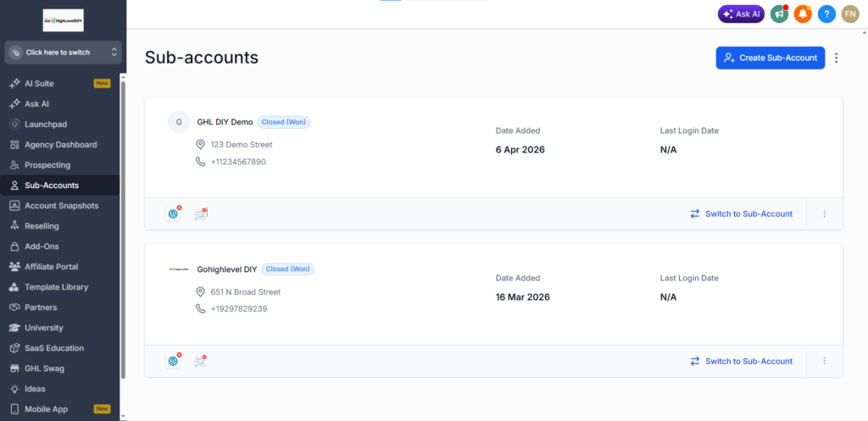Click the Ask AI purple button
The width and height of the screenshot is (868, 421).
[x=741, y=14]
